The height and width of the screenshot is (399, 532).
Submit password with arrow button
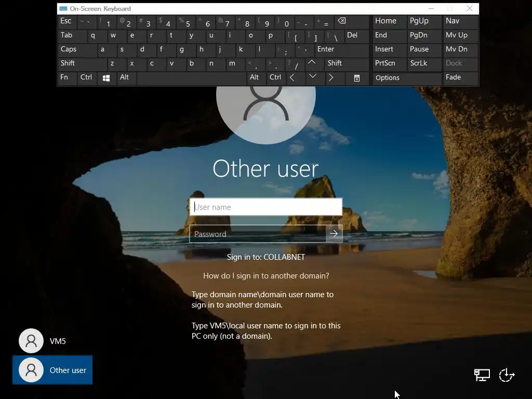334,234
